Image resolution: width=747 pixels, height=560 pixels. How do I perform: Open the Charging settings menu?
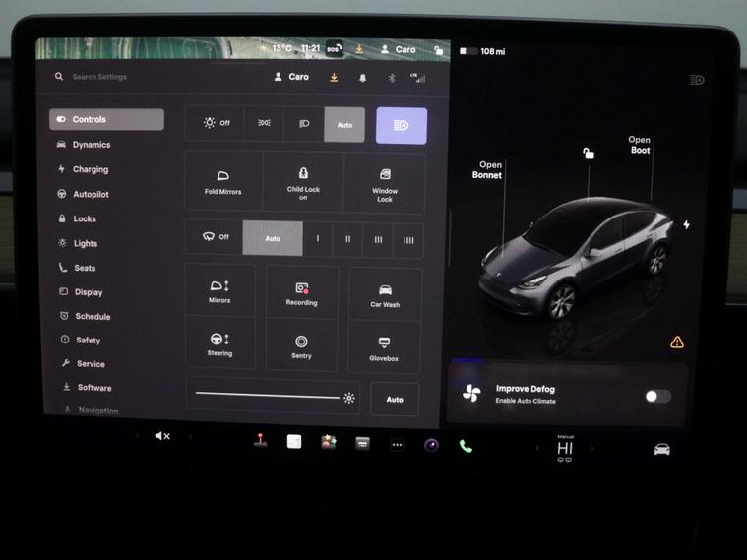coord(91,169)
